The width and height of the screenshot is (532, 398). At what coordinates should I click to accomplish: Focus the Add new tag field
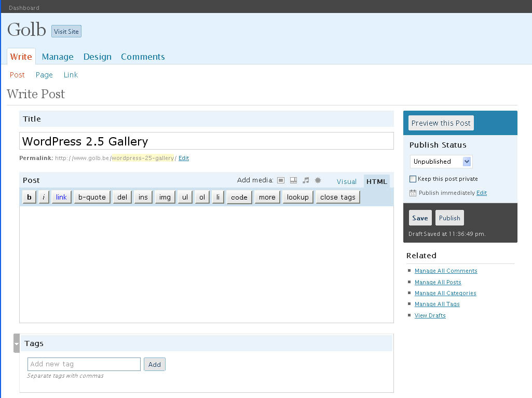[x=84, y=364]
